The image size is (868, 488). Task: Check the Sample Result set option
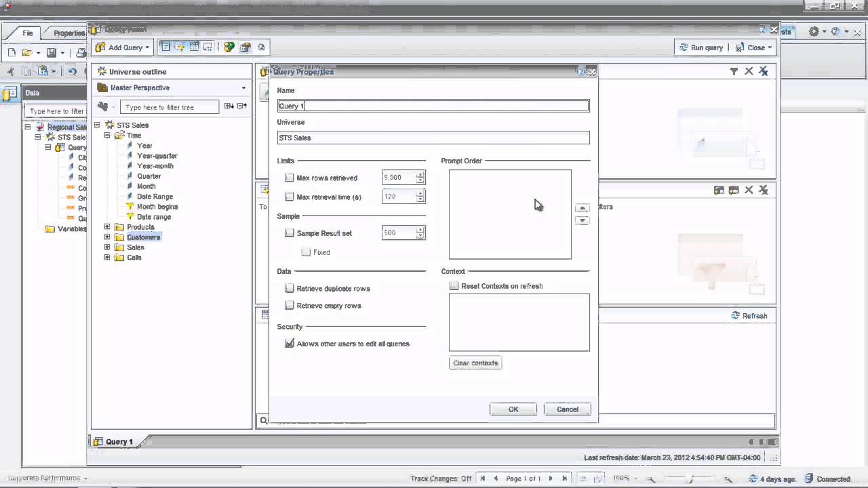[290, 232]
